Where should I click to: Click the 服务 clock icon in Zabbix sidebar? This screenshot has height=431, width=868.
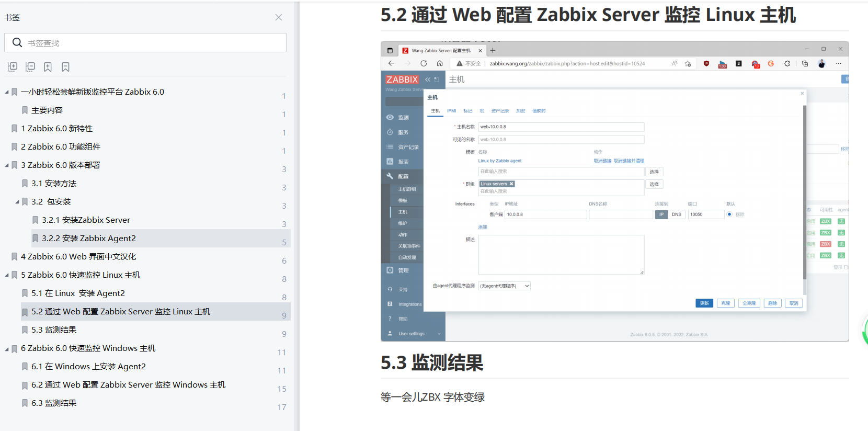(x=390, y=132)
